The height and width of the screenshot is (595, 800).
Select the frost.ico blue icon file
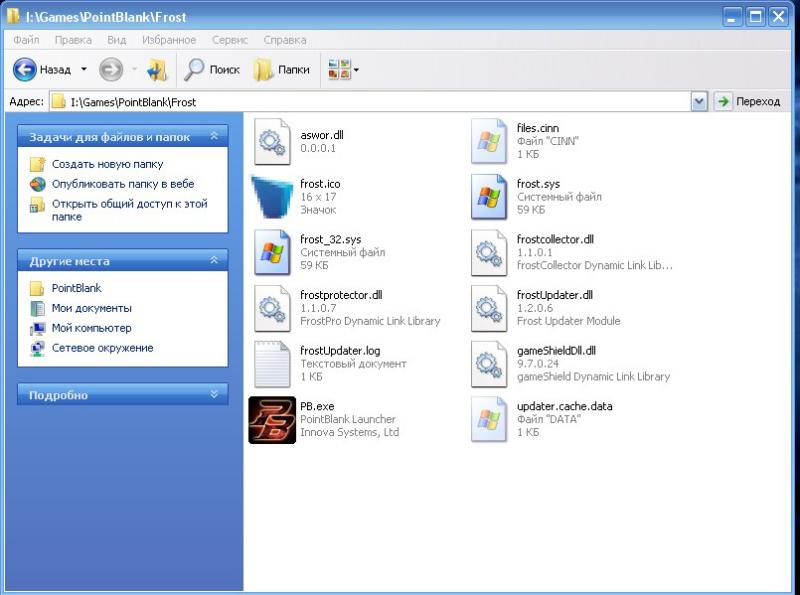pyautogui.click(x=272, y=197)
